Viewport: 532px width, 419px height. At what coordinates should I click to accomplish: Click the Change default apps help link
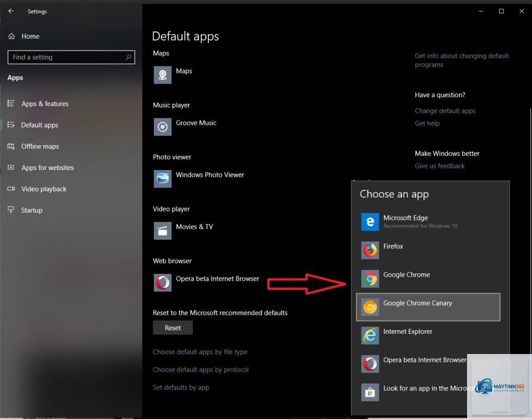(445, 111)
